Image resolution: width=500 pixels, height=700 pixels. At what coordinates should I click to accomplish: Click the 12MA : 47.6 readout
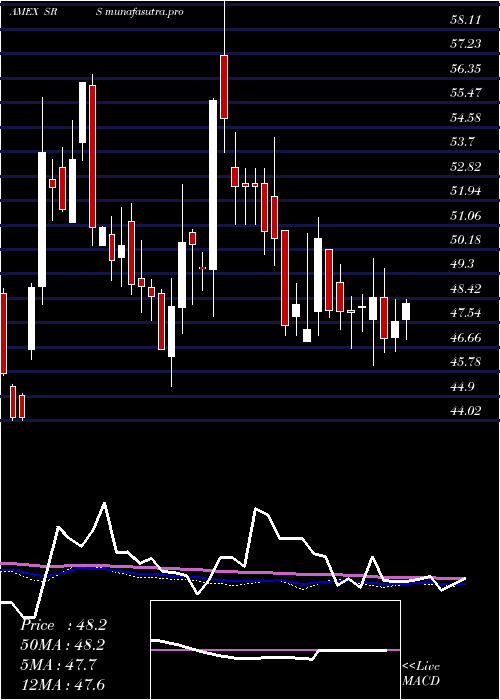tap(63, 685)
